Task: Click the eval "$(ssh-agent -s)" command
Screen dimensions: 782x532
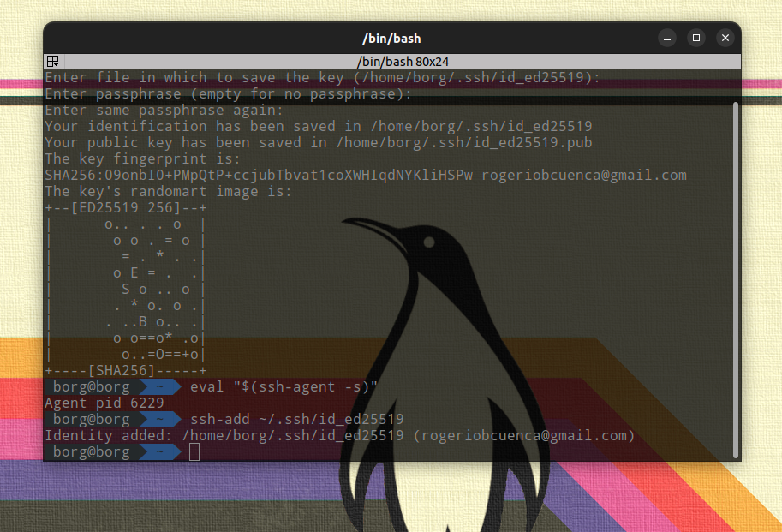Action: (x=284, y=386)
